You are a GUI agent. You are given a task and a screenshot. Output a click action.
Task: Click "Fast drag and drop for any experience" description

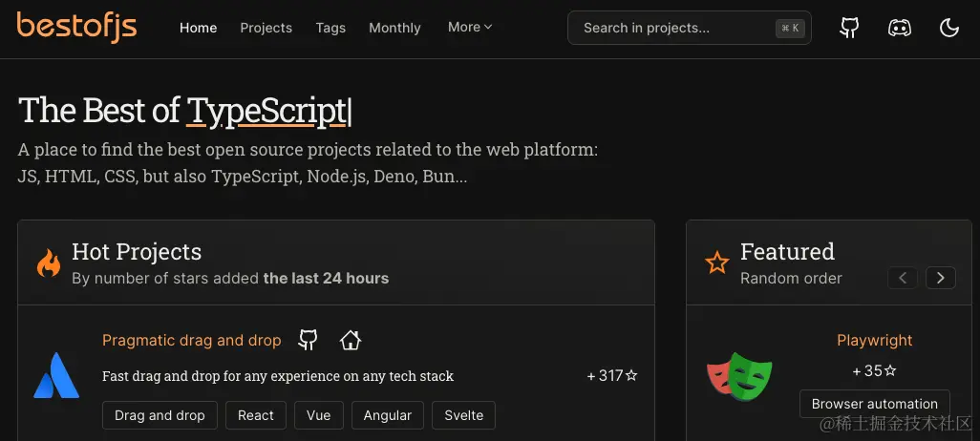[278, 376]
